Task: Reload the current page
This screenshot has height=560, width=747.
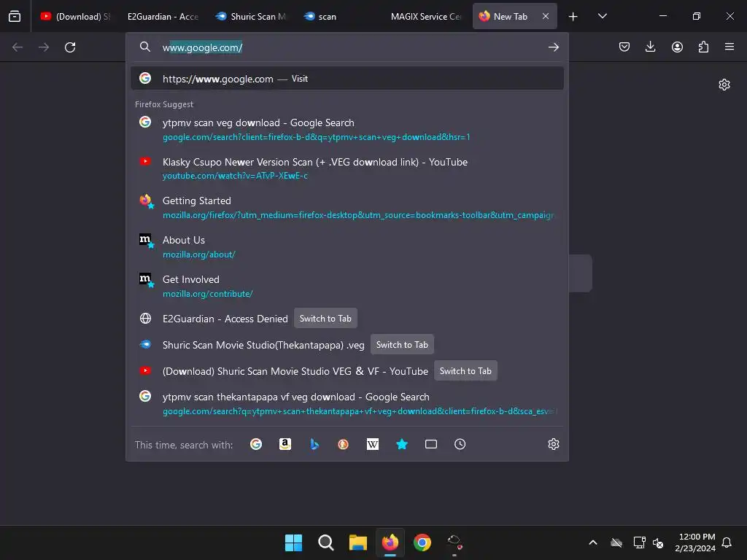Action: [70, 47]
